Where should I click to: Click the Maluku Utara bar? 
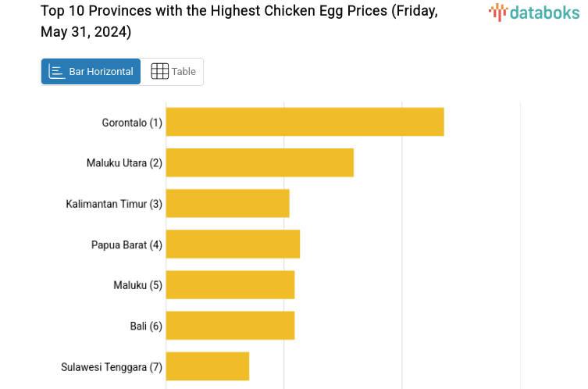259,162
